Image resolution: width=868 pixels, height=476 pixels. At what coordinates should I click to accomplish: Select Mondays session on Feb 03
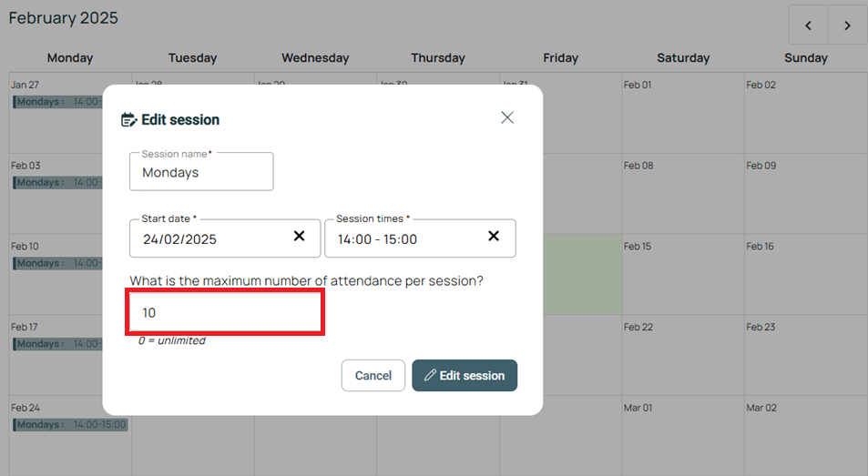[x=56, y=182]
